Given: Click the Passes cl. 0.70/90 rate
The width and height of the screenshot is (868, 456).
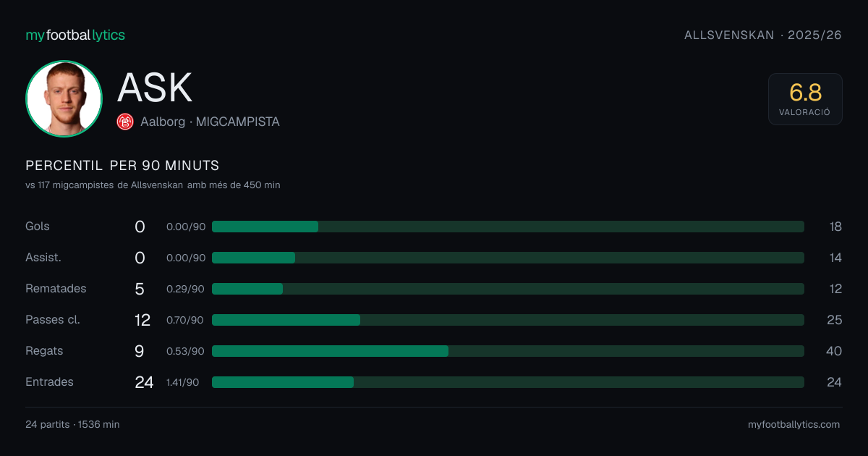Looking at the screenshot, I should pos(185,320).
